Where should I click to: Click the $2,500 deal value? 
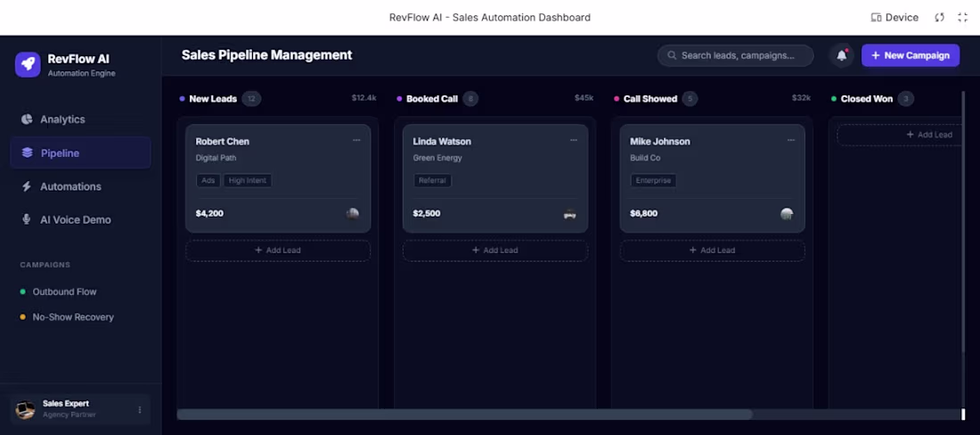(x=426, y=214)
